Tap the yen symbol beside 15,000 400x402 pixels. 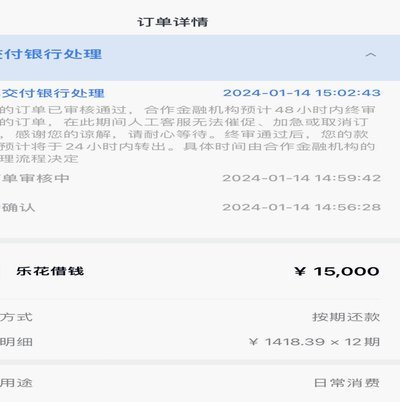(x=300, y=271)
